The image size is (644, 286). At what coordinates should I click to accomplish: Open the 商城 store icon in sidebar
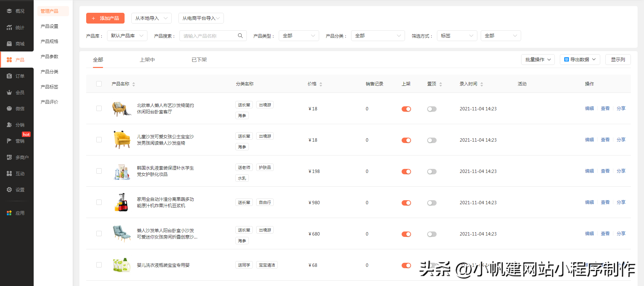point(9,44)
